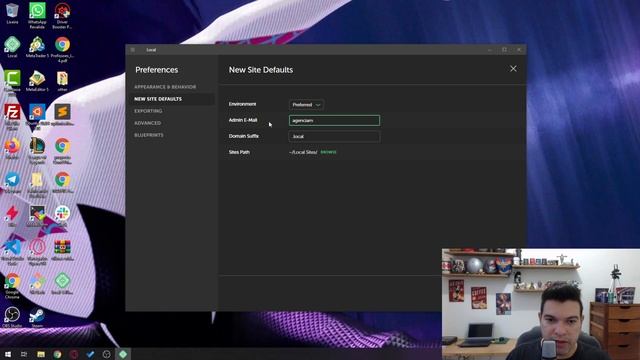Open the Camtasia desktop shortcut
Screen dimensions: 640x360
click(12, 82)
